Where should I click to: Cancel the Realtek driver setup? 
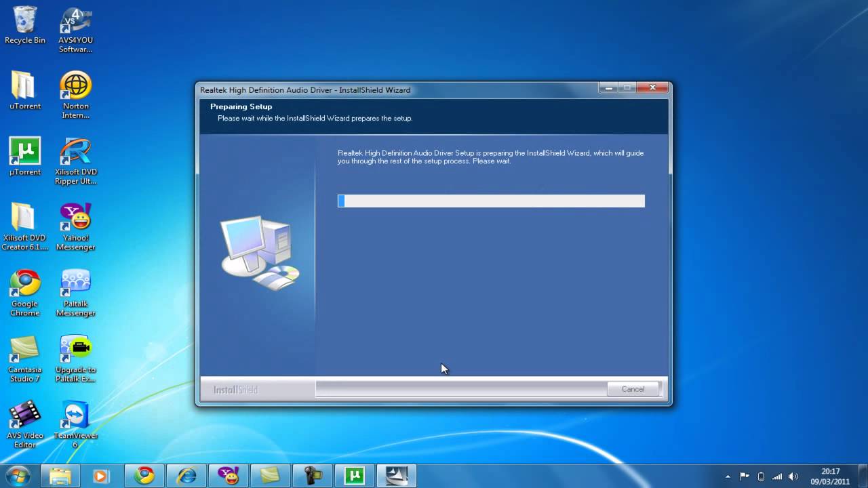click(633, 389)
